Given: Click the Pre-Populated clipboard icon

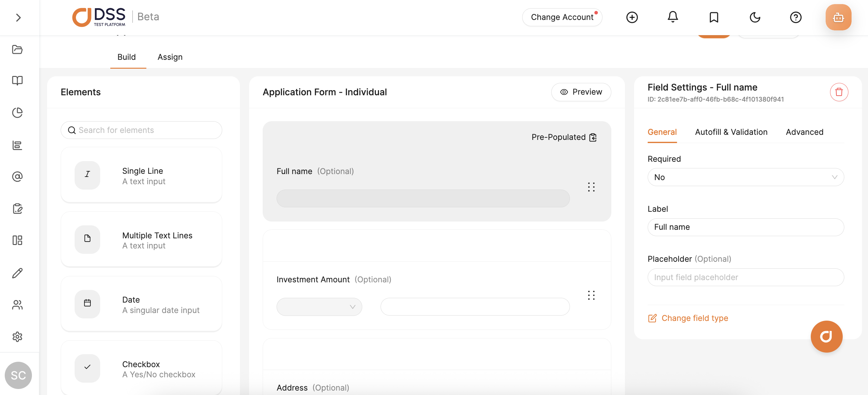Looking at the screenshot, I should [593, 137].
